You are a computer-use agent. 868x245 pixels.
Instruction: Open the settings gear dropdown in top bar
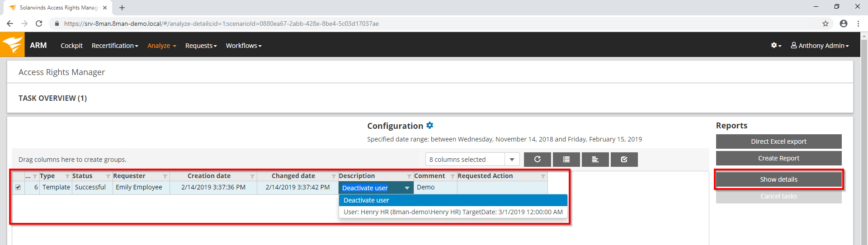pyautogui.click(x=776, y=46)
